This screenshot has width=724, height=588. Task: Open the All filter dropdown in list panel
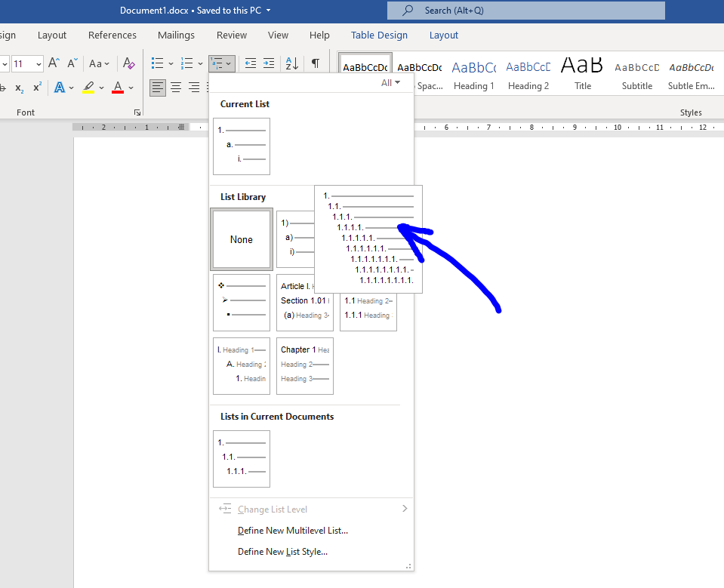(390, 83)
